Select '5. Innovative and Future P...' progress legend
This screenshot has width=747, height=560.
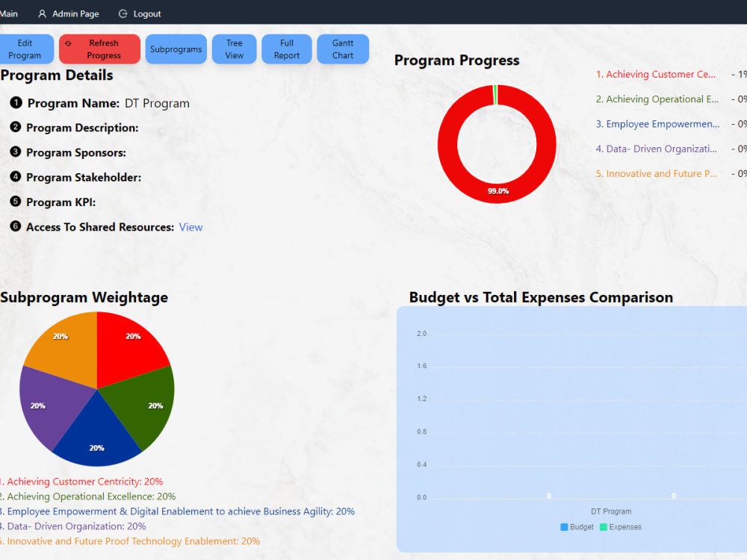656,173
